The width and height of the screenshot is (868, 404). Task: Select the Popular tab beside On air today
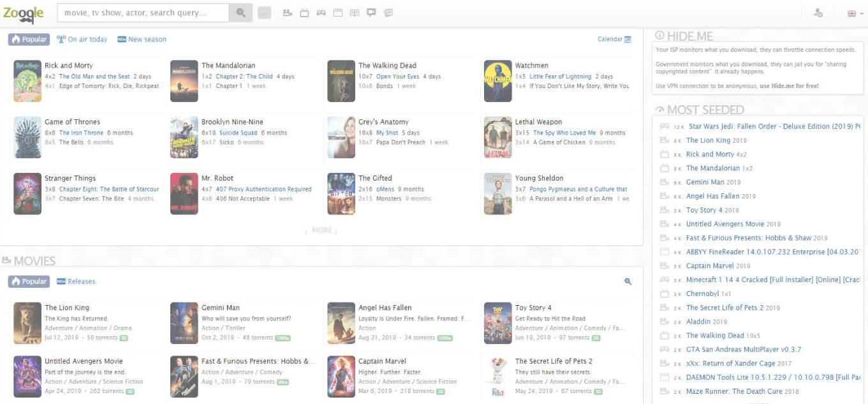[29, 39]
